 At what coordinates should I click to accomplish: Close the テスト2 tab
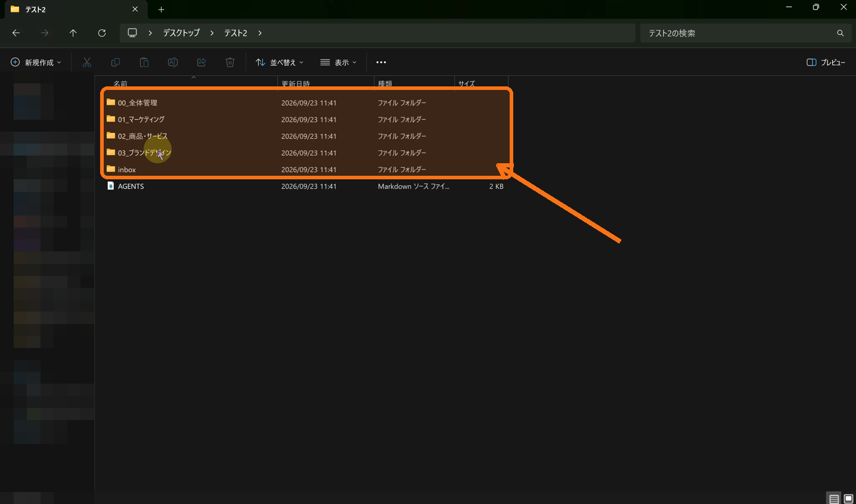135,9
